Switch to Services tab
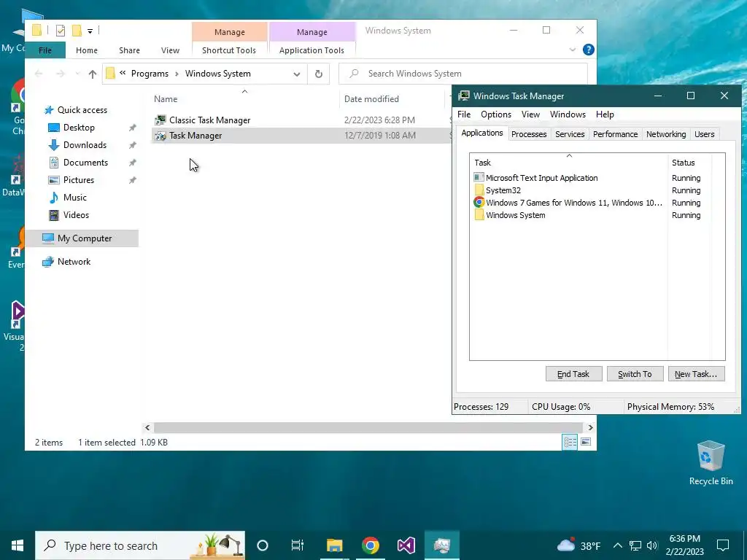 [570, 134]
